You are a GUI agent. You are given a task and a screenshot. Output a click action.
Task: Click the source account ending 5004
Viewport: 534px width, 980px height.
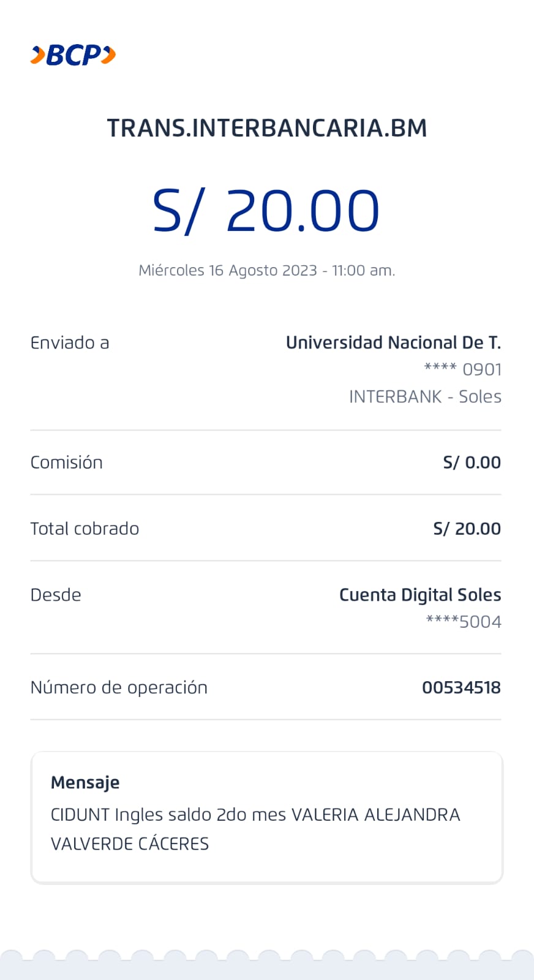[x=464, y=622]
